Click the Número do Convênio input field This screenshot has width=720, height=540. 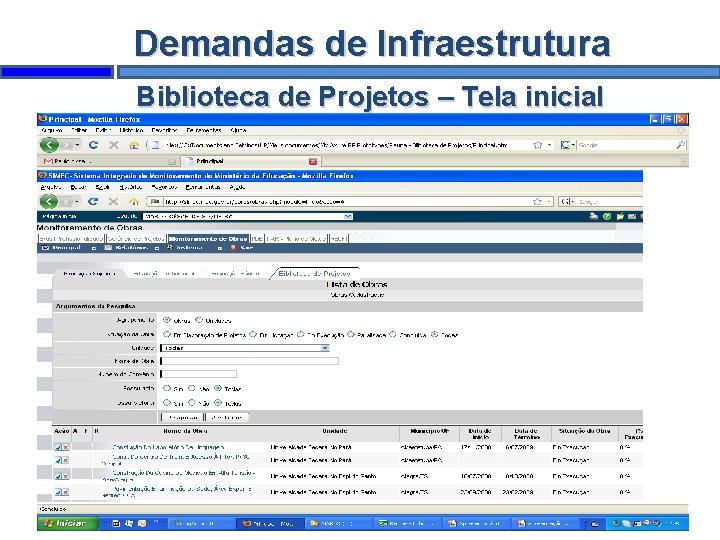pyautogui.click(x=199, y=374)
